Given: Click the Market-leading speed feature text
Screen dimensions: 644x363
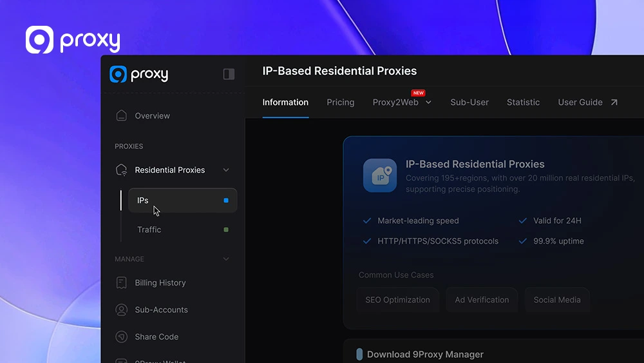Looking at the screenshot, I should pyautogui.click(x=418, y=221).
